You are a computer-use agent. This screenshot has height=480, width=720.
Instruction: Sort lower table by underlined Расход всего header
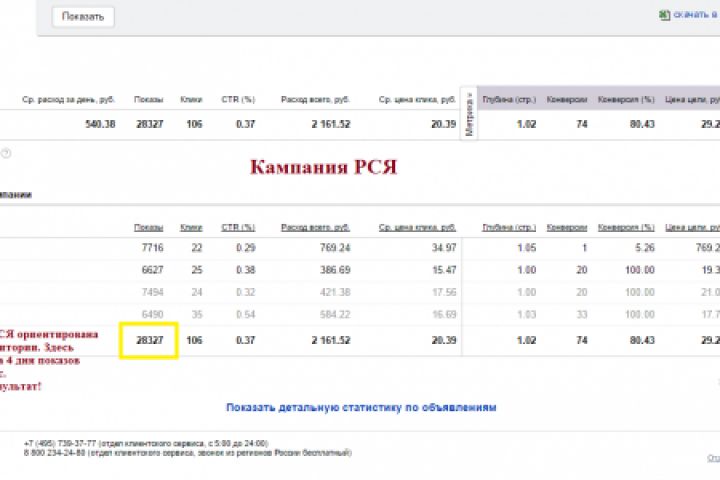[x=315, y=227]
